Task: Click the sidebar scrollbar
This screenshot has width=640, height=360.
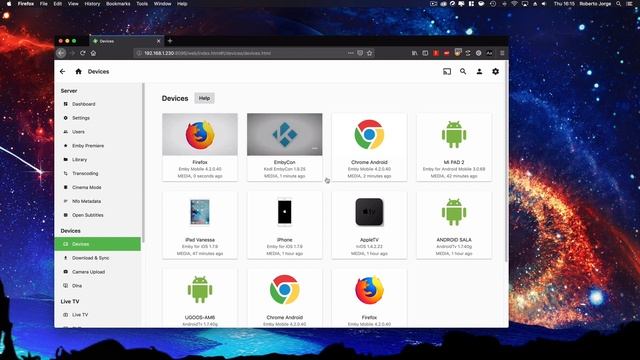Action: [143, 163]
